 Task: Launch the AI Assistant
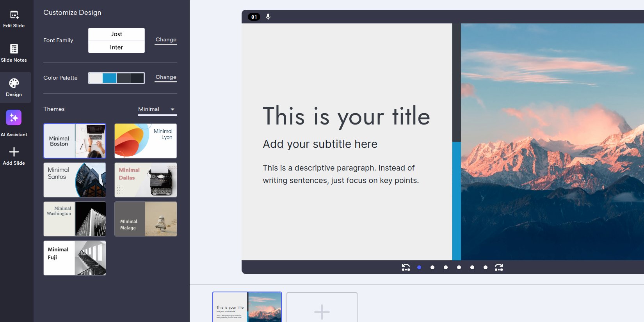tap(14, 118)
